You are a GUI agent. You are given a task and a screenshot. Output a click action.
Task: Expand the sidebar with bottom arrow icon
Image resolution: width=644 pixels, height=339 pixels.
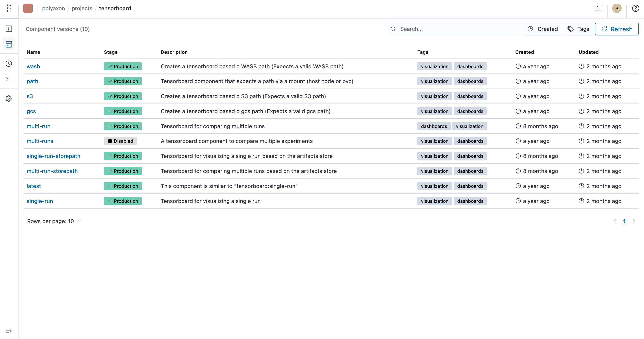click(9, 331)
